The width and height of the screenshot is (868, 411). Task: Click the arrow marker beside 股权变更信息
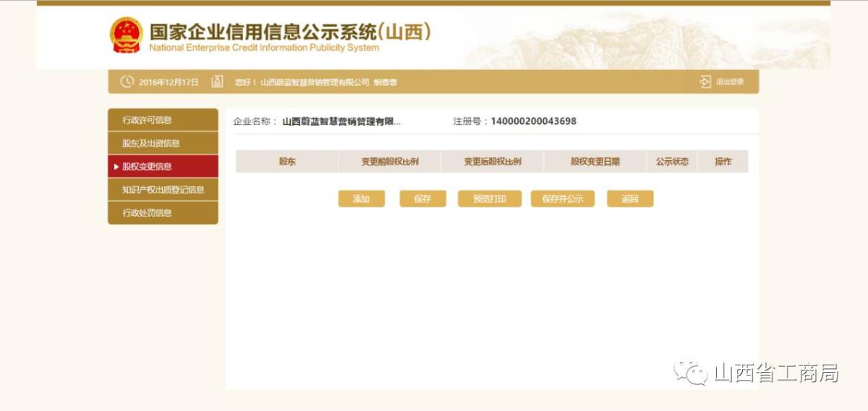click(116, 167)
